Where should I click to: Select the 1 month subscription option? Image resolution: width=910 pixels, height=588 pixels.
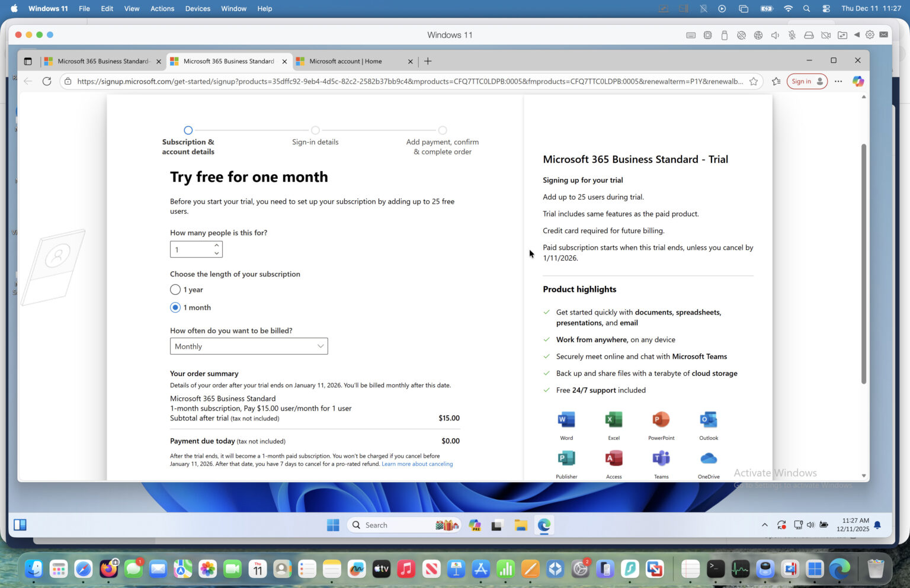175,307
